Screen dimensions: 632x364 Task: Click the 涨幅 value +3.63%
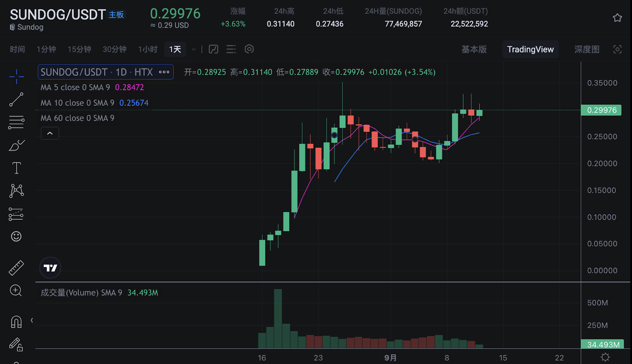coord(233,24)
